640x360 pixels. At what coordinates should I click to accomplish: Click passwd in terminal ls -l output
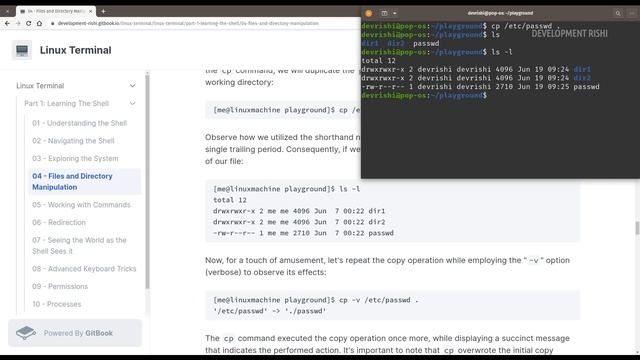[586, 87]
